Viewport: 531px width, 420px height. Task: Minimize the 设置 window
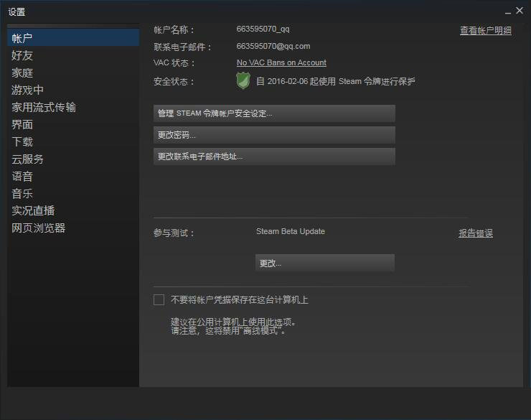507,11
